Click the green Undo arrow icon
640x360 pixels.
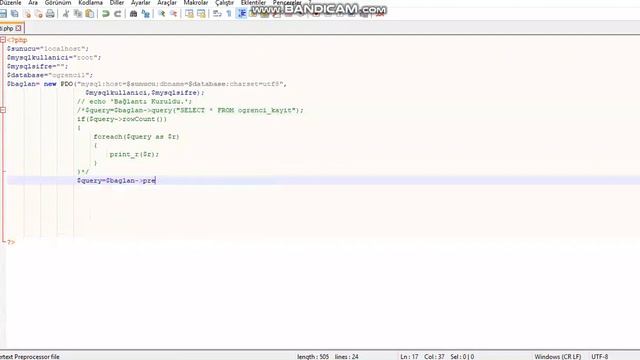[106, 14]
